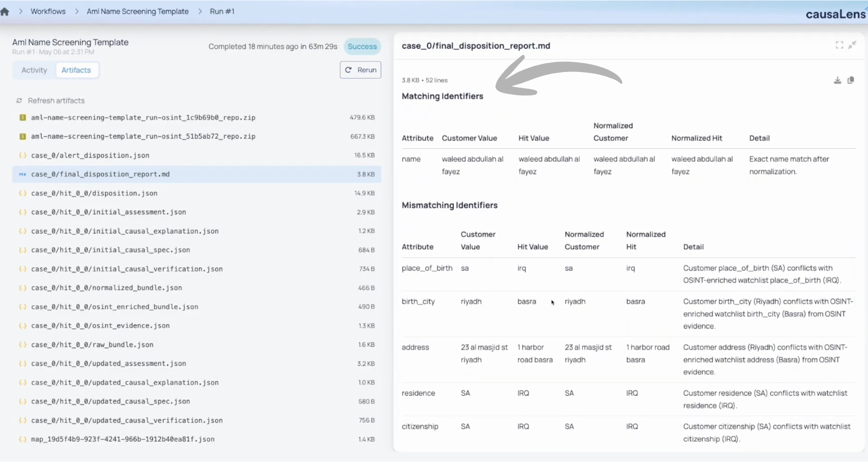
Task: Click the Success status badge
Action: pyautogui.click(x=362, y=46)
